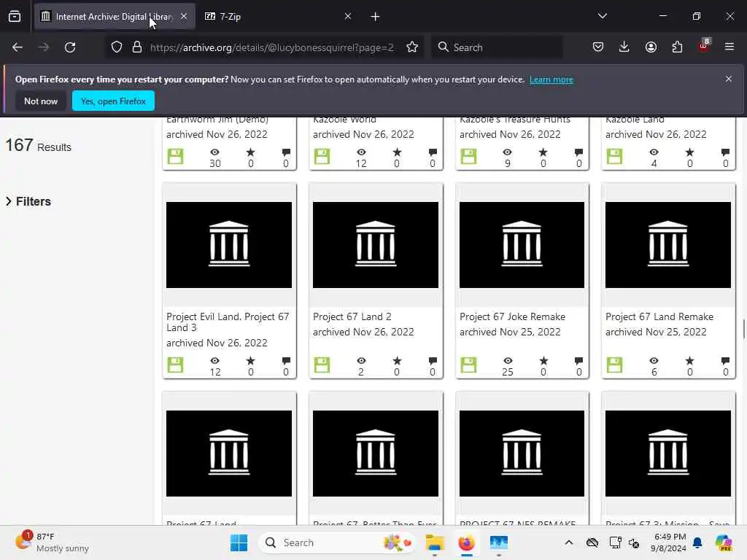Open the Firefox account icon
This screenshot has height=560, width=747.
tap(651, 47)
